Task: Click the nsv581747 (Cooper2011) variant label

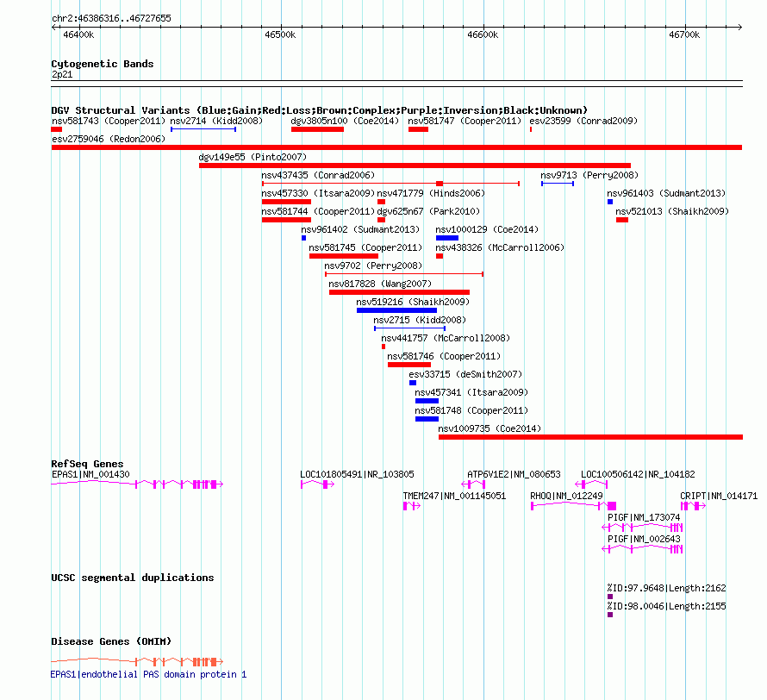Action: pos(465,121)
